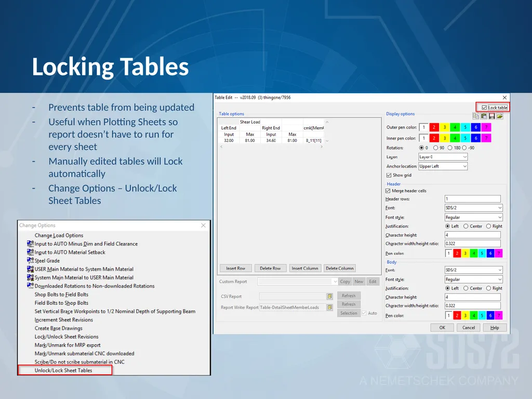
Task: Open the Layer dropdown showing Layer 0
Action: 443,157
